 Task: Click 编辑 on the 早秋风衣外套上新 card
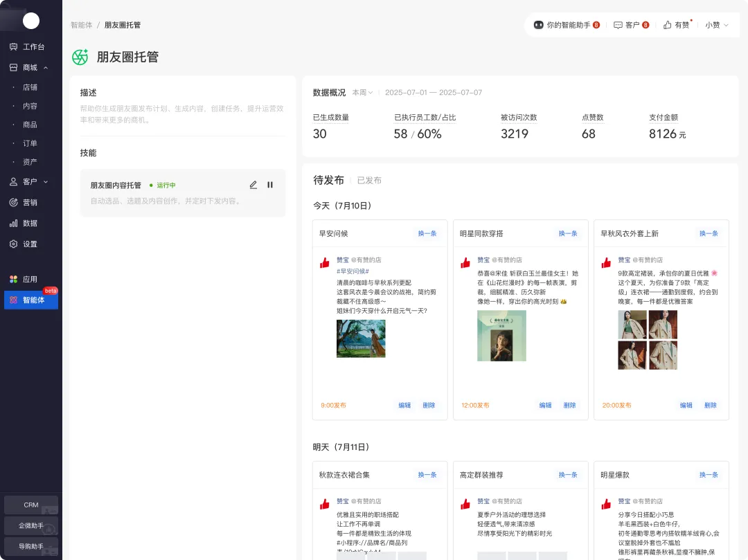click(686, 406)
